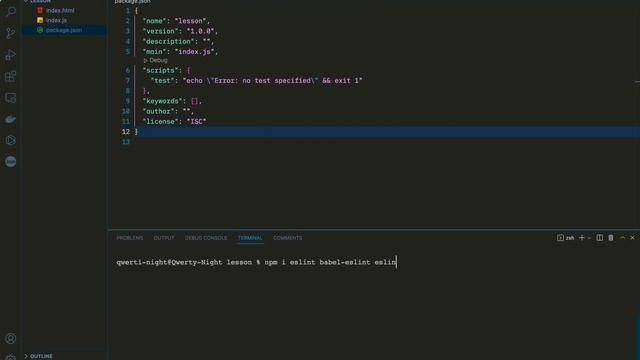The height and width of the screenshot is (360, 640).
Task: Click the terminal command line text
Action: click(256, 262)
